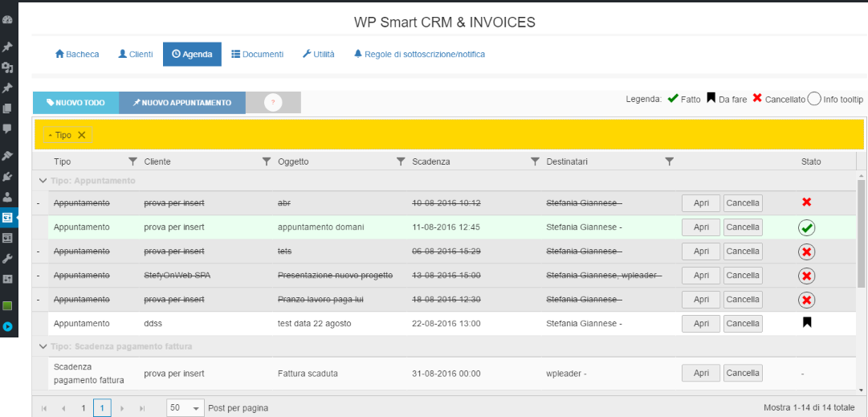
Task: Open the 'appuntamento domani' row with Apri
Action: (x=700, y=227)
